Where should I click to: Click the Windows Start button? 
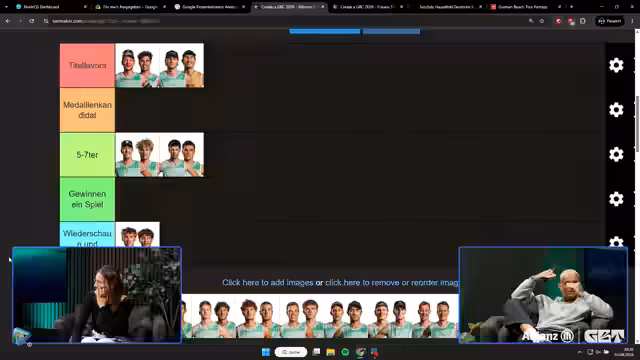click(x=266, y=352)
